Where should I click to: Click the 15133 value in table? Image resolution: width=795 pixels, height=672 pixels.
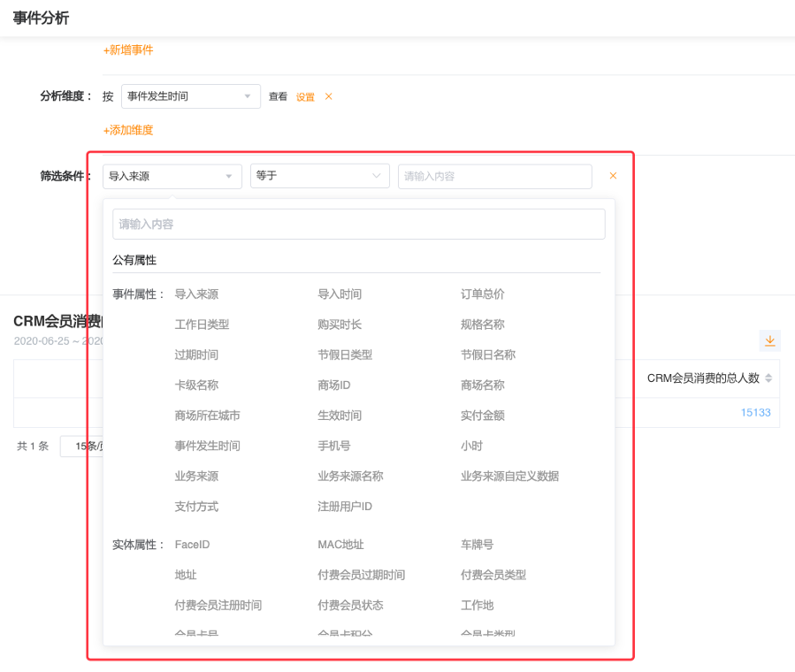755,413
